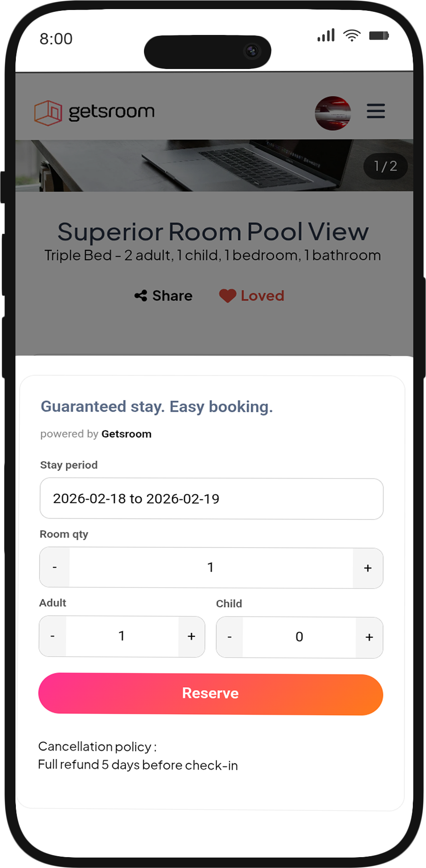Click the cellular signal bars icon
Viewport: 426px width, 868px height.
click(x=325, y=35)
